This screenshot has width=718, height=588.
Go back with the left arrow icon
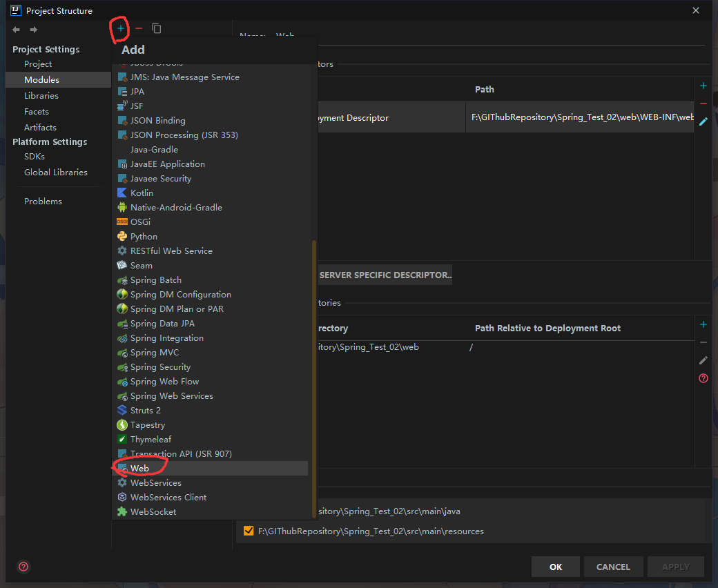[16, 30]
